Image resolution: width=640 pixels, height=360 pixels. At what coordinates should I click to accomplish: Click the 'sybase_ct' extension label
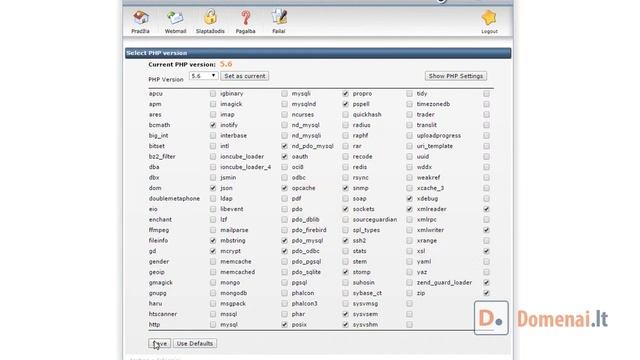pyautogui.click(x=367, y=293)
